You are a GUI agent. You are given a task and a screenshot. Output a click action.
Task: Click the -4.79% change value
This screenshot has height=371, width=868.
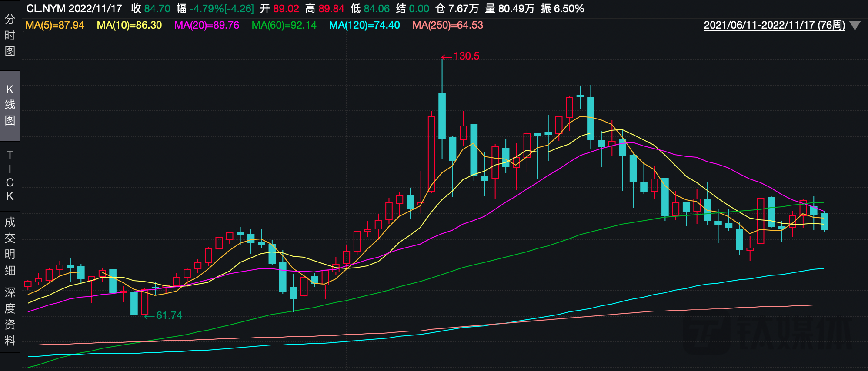[206, 9]
